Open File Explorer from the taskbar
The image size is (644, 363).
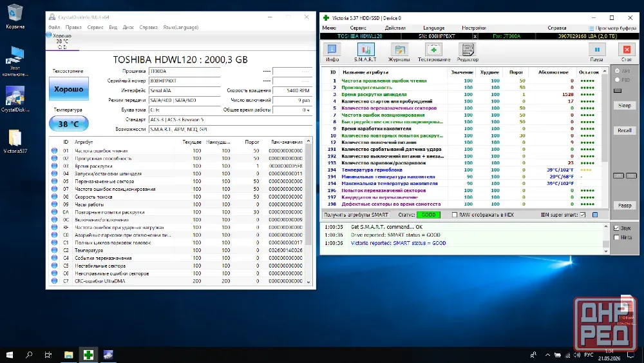point(69,355)
